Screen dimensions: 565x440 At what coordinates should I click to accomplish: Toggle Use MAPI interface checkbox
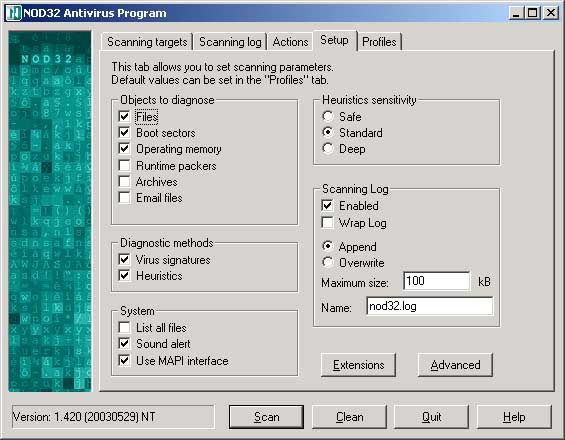point(124,360)
